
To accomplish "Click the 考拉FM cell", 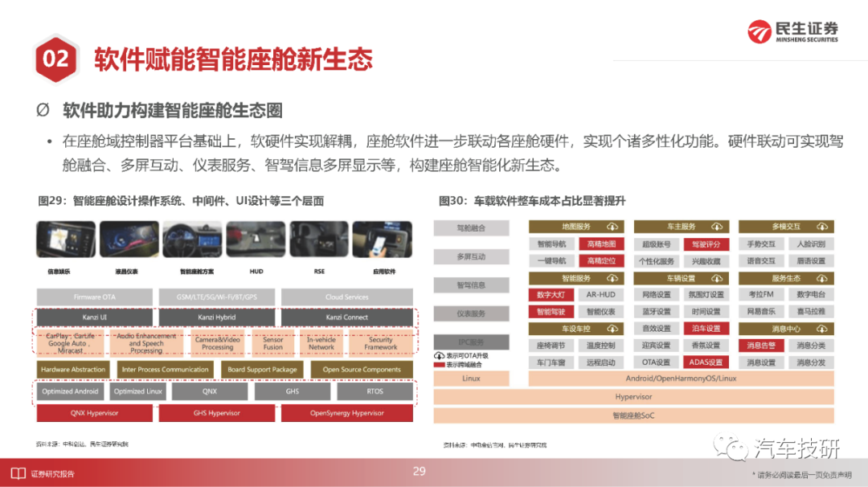I will pyautogui.click(x=761, y=295).
